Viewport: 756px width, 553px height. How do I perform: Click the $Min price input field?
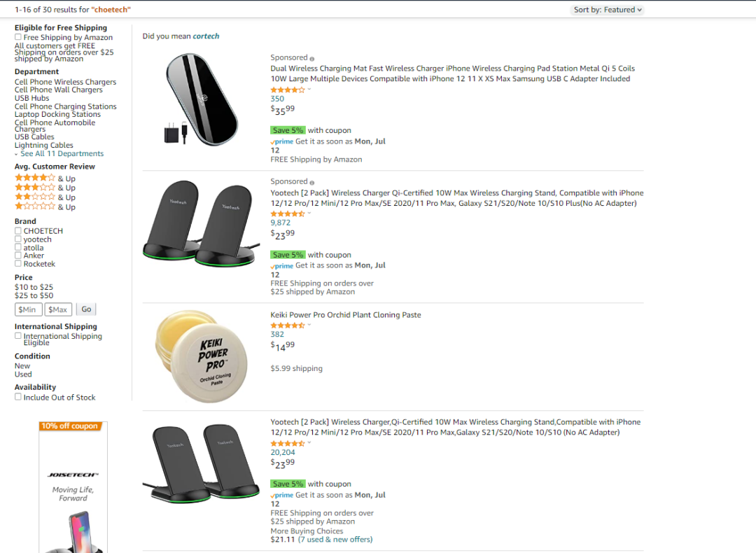pyautogui.click(x=28, y=309)
